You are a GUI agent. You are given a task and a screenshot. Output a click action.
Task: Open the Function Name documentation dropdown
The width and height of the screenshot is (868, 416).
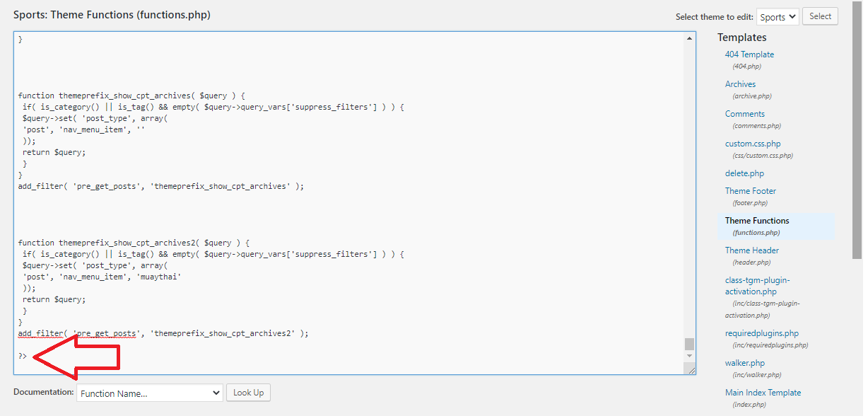(150, 393)
